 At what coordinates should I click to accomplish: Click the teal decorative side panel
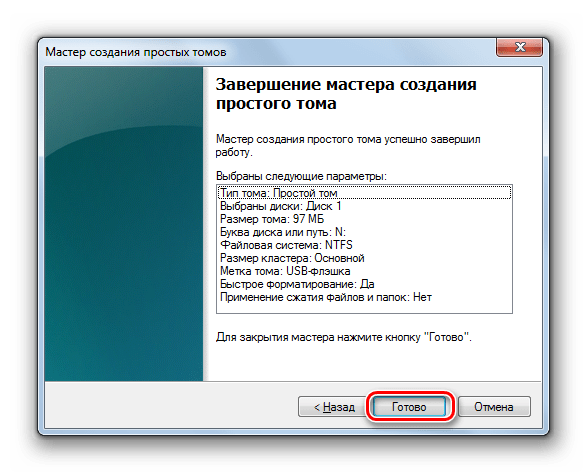click(x=124, y=224)
